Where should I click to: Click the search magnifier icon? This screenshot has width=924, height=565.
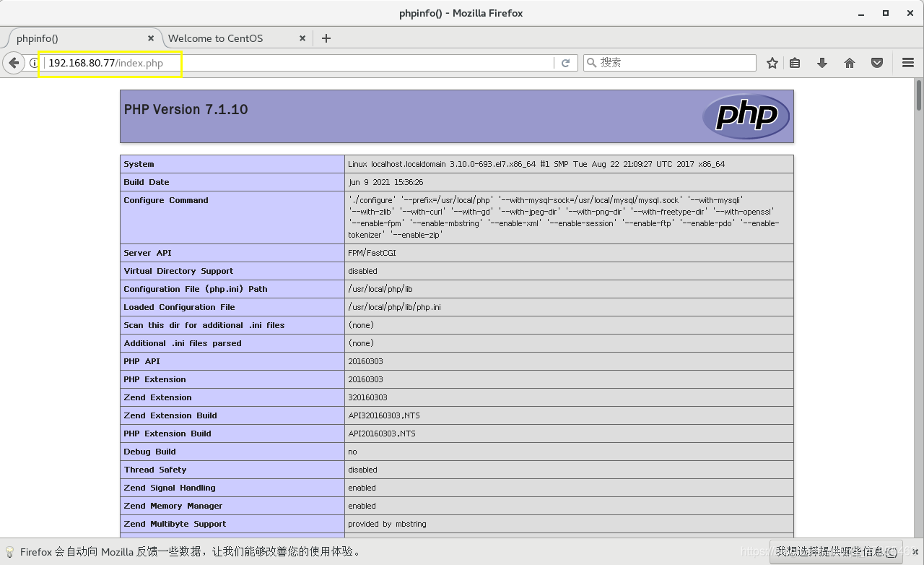point(592,63)
